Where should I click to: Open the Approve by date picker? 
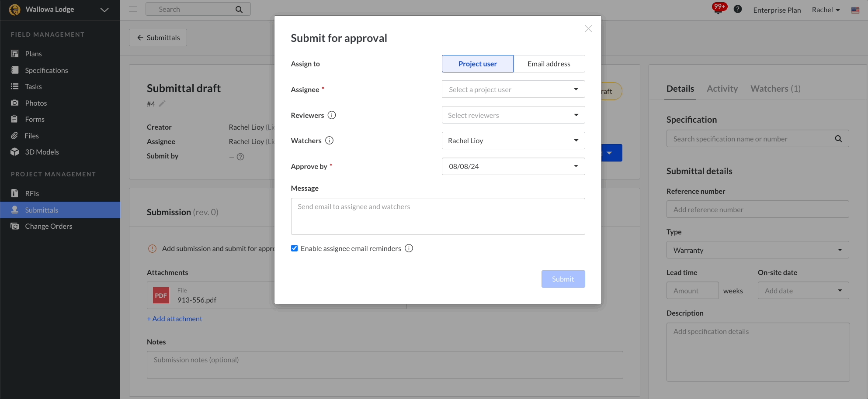(x=514, y=166)
